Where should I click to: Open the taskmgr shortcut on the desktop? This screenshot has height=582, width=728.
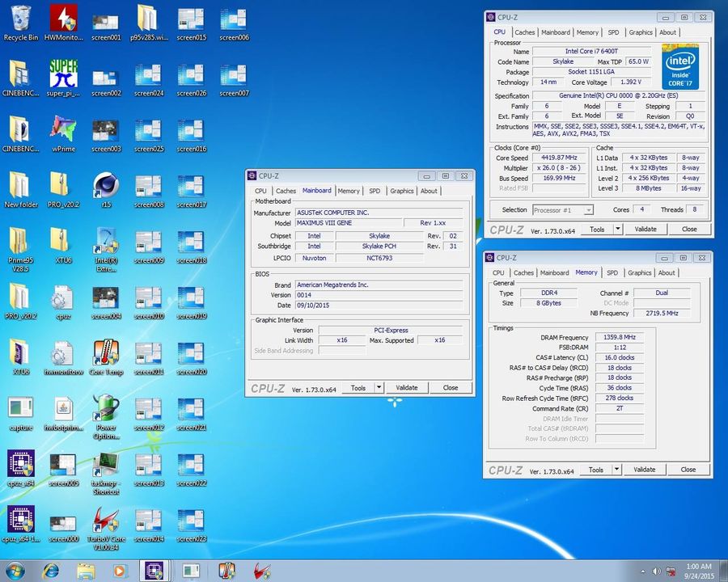coord(106,465)
